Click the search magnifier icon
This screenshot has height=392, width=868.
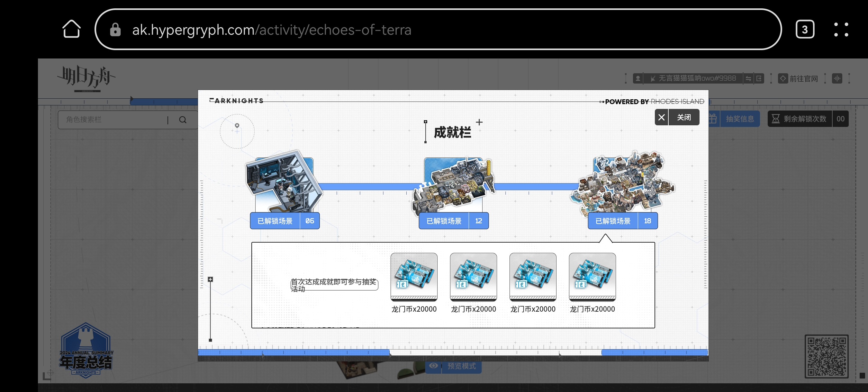[183, 120]
